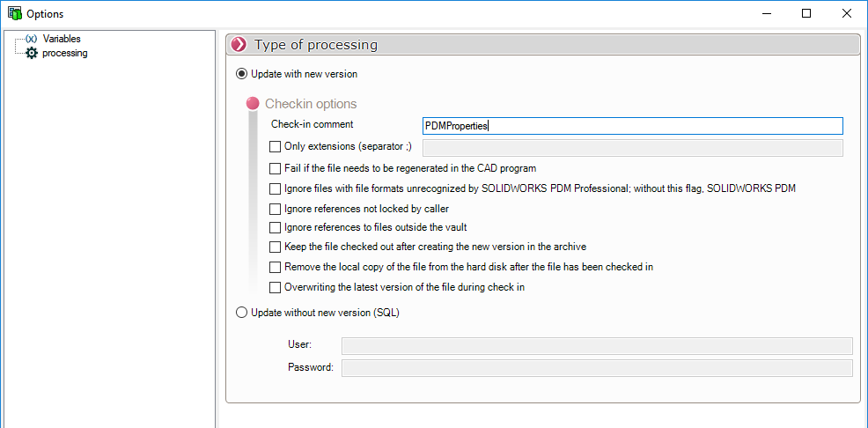This screenshot has height=428, width=868.
Task: Enable Keep the file checked out option
Action: tap(276, 247)
